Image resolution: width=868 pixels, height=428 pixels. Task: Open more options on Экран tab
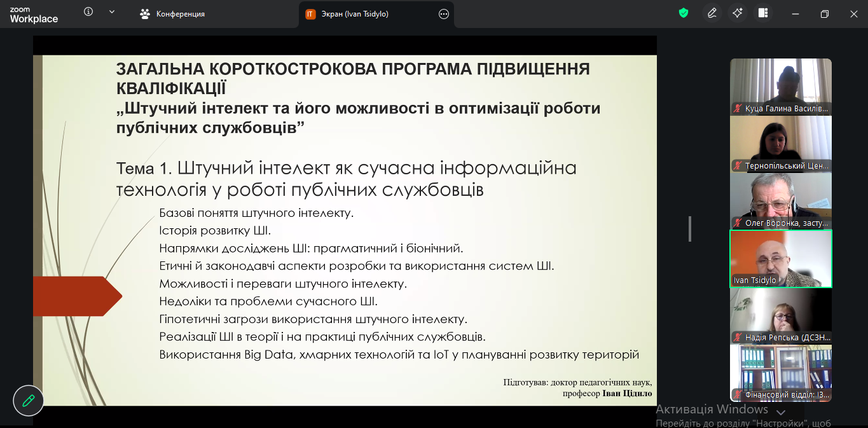[444, 14]
